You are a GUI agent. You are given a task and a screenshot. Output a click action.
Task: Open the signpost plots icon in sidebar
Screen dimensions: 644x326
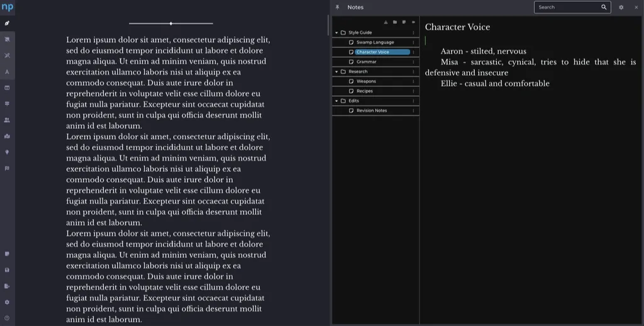pyautogui.click(x=7, y=104)
